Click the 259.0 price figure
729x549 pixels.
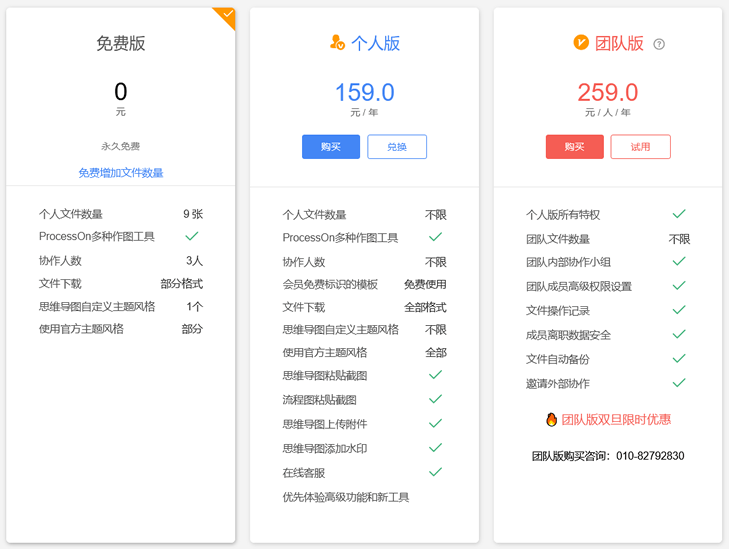608,92
